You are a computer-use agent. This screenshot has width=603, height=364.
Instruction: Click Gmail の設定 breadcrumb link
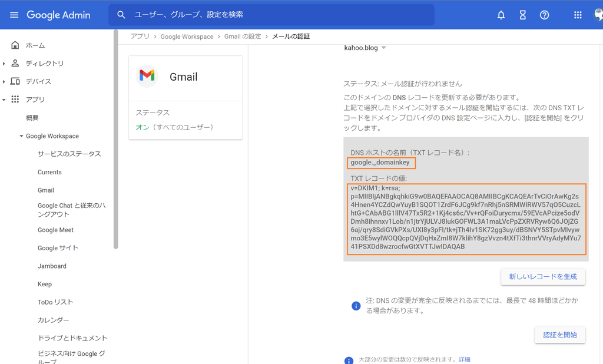point(243,36)
